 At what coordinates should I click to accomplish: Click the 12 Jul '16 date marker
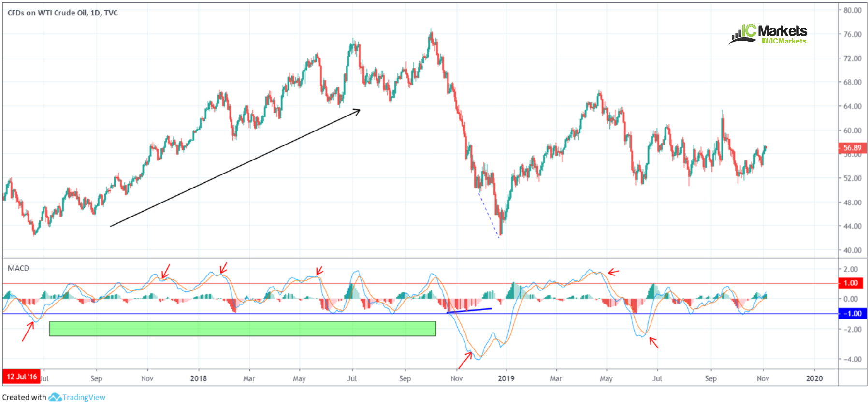point(21,377)
